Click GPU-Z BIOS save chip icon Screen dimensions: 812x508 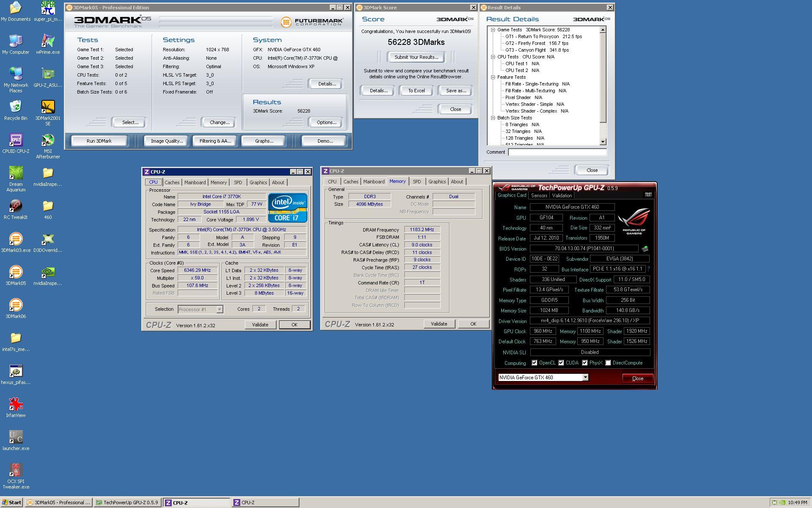[x=645, y=249]
